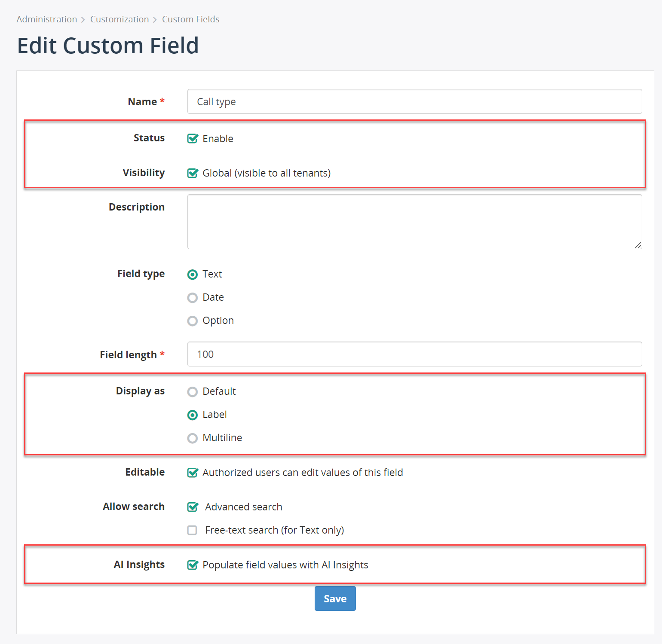Grab the Description textarea resize handle
Viewport: 662px width, 644px height.
pos(638,245)
